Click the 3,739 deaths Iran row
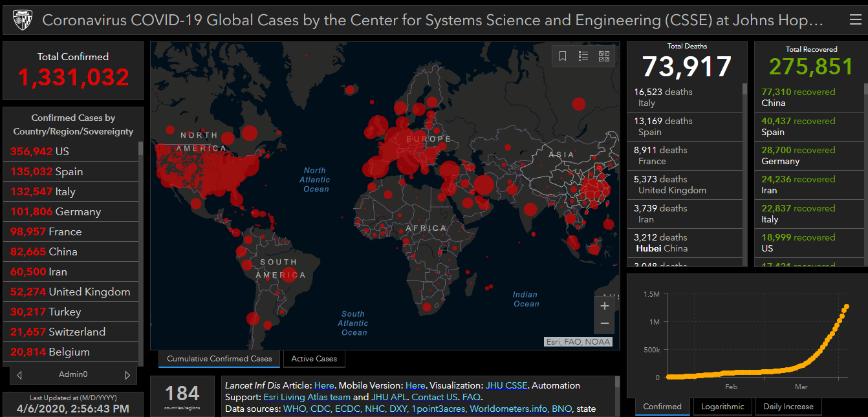Image resolution: width=868 pixels, height=417 pixels. [x=684, y=214]
